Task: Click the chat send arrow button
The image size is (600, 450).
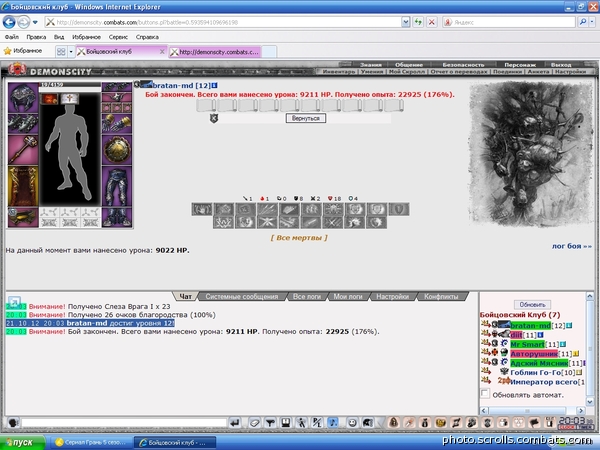Action: [x=235, y=423]
